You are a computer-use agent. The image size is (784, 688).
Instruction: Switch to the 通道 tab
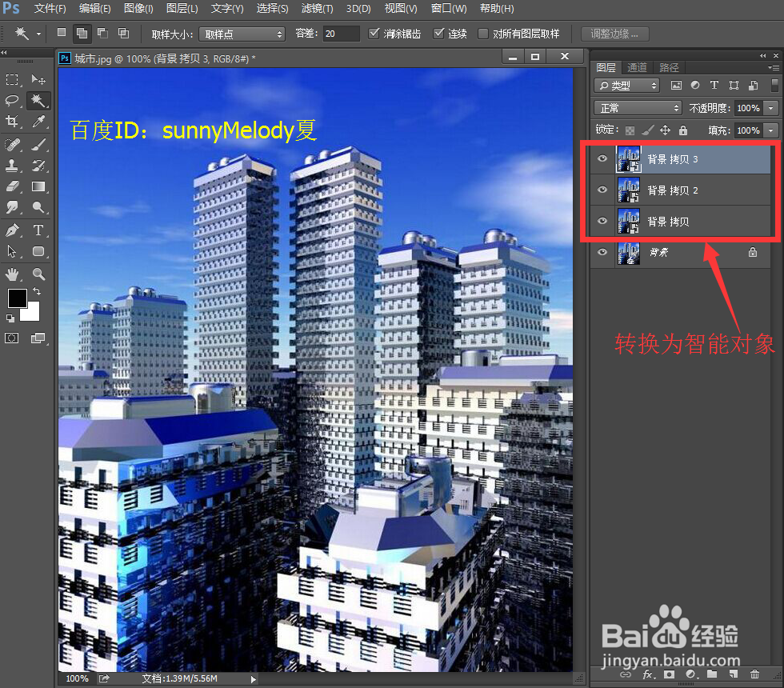pos(637,67)
